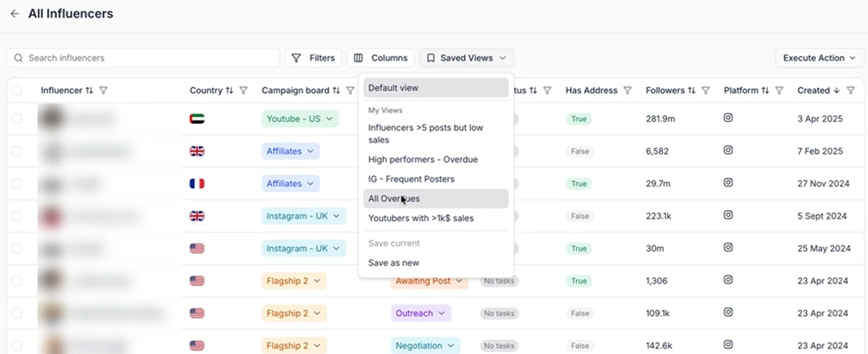Open the Created column filter funnel
868x354 pixels.
click(x=850, y=90)
